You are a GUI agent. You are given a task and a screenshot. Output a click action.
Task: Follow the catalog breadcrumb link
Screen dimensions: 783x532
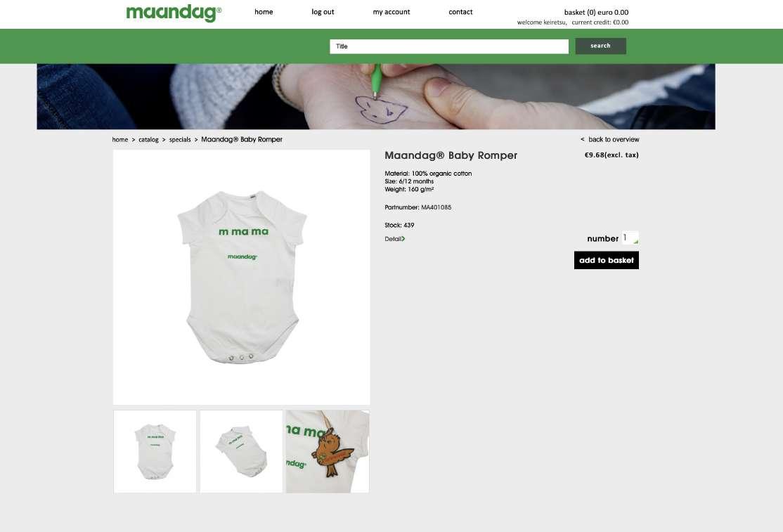click(x=148, y=140)
